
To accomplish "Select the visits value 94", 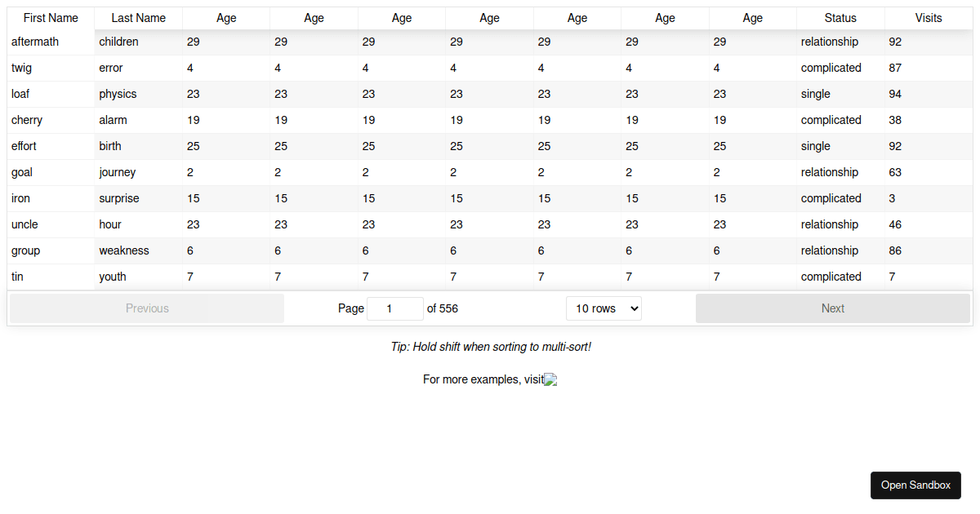I will point(929,94).
